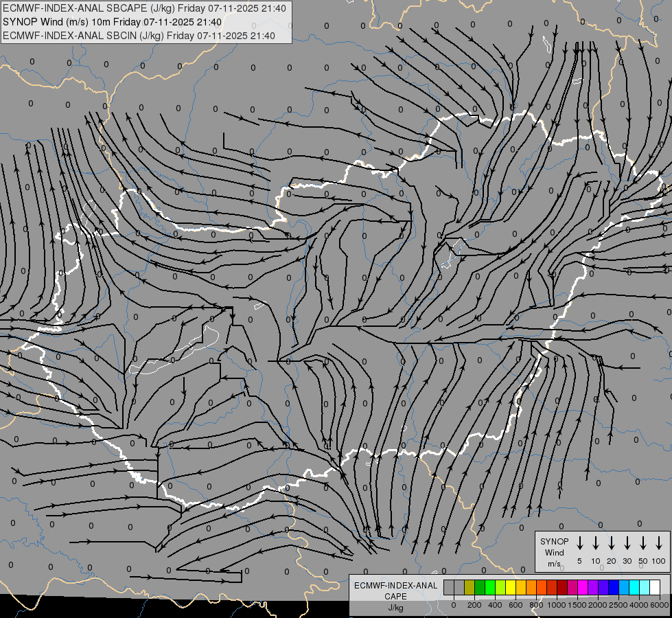This screenshot has width=672, height=618.
Task: Select the dark green CAPE legend swatch
Action: [480, 587]
